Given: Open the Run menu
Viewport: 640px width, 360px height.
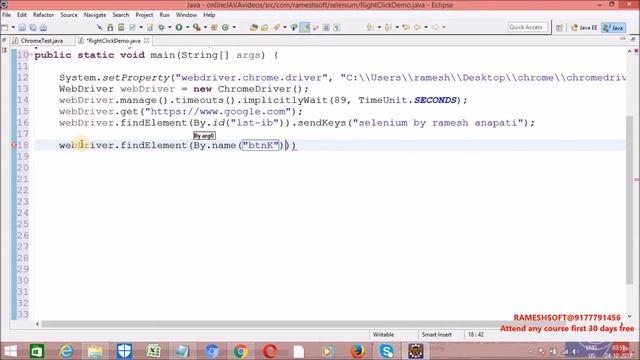Looking at the screenshot, I should click(x=164, y=15).
